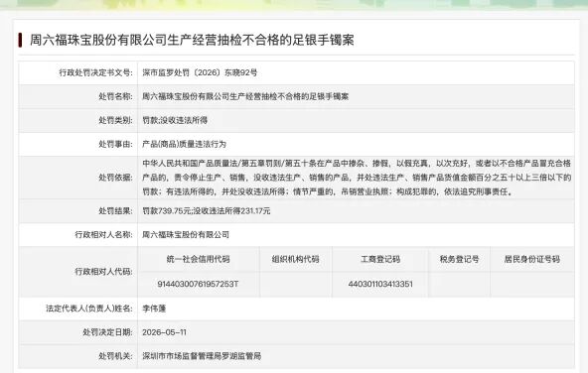The height and width of the screenshot is (373, 588).
Task: Select the company name 周六福珠宝股份有限公司 value
Action: pos(186,235)
